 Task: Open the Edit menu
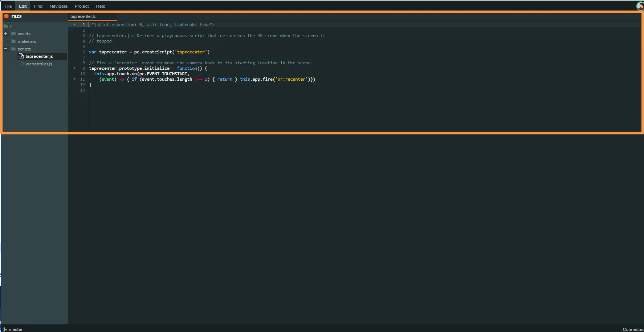(x=23, y=6)
